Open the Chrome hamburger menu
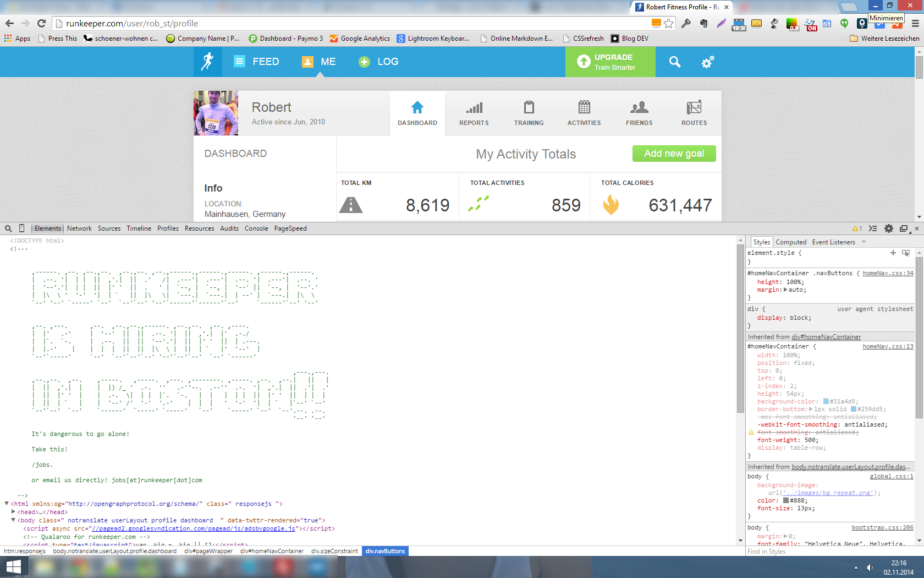 pos(915,23)
